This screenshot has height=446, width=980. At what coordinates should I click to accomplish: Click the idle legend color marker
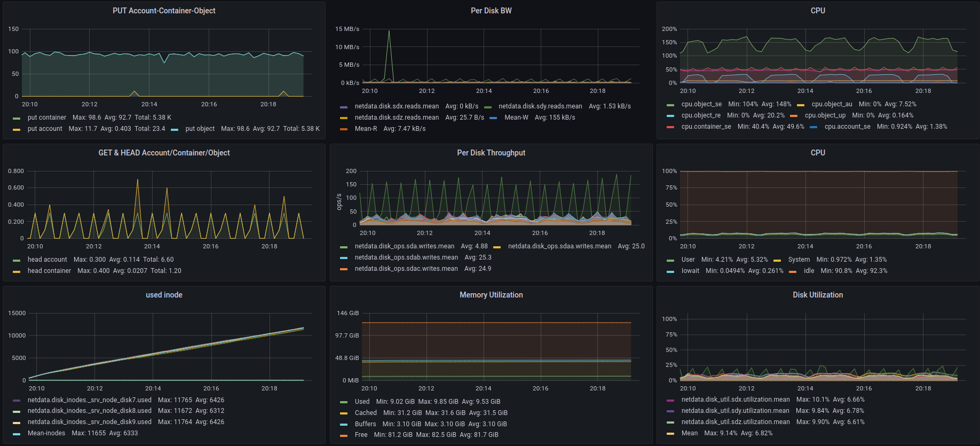tap(793, 271)
